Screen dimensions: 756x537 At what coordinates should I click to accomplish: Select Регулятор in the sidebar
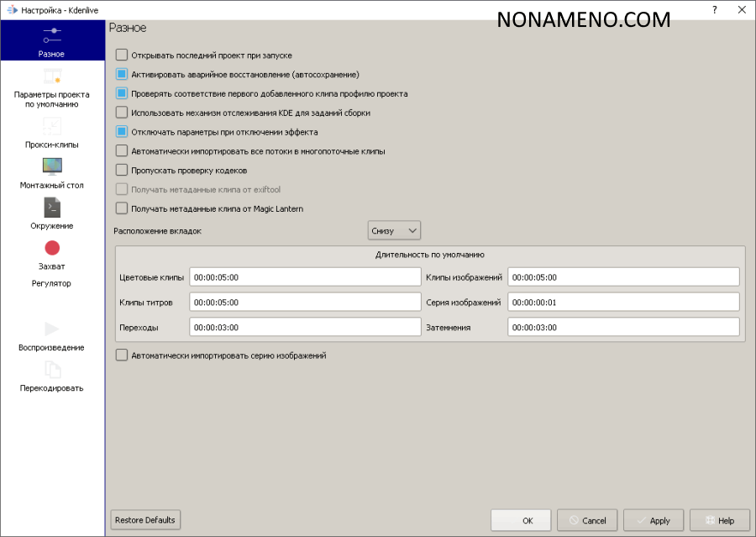[52, 283]
